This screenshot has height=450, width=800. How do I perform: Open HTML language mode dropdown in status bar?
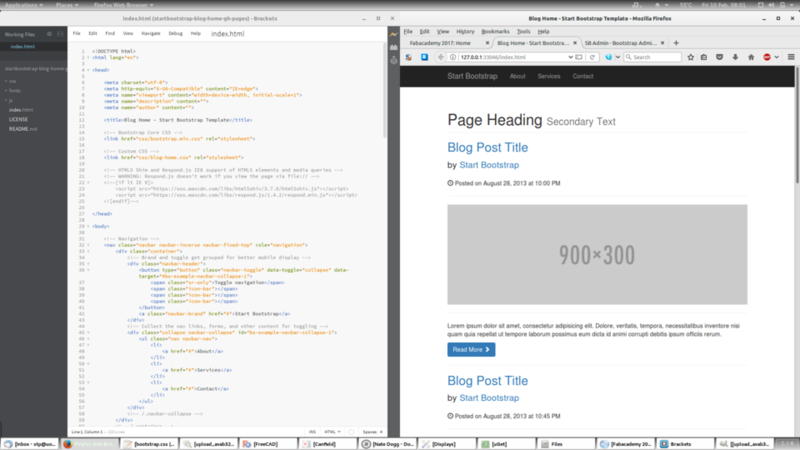pyautogui.click(x=333, y=432)
